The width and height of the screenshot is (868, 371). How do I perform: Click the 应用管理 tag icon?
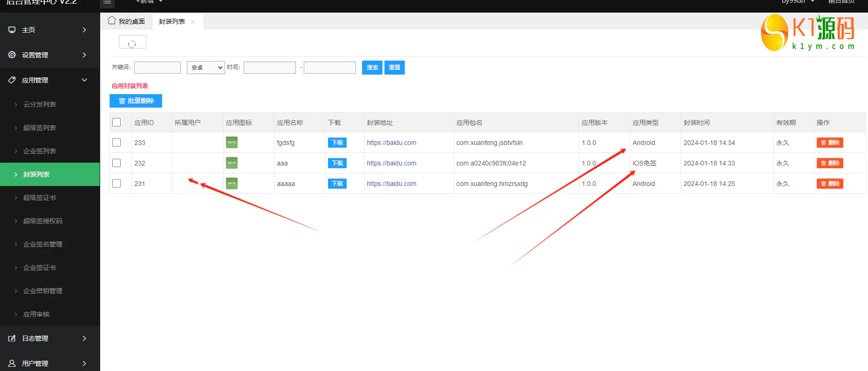[x=12, y=80]
